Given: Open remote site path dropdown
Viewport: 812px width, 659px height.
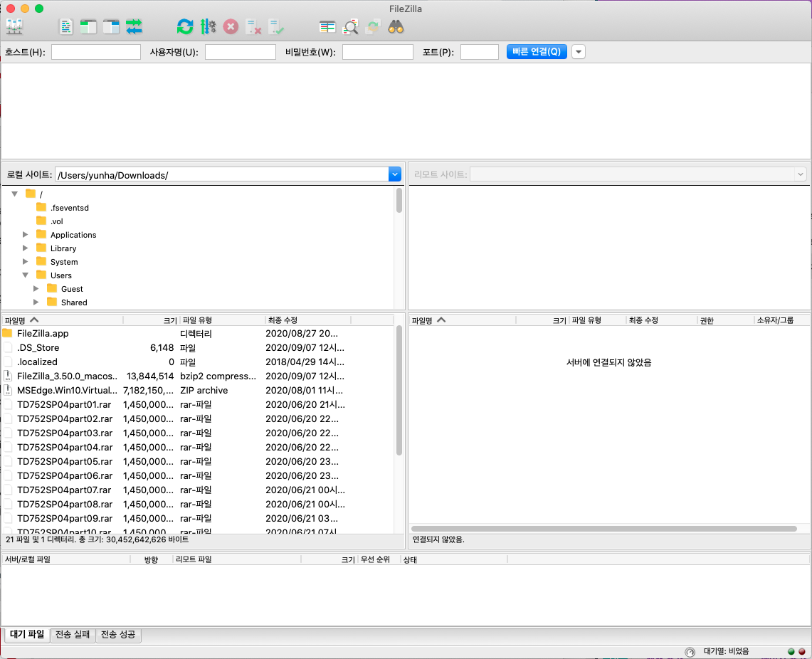Looking at the screenshot, I should pos(801,174).
